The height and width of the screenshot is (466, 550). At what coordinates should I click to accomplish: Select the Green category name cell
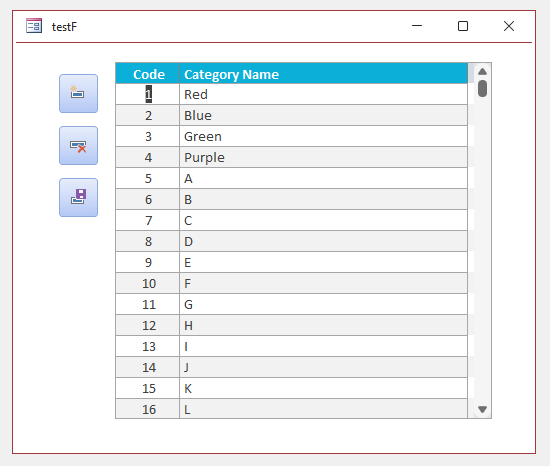pos(323,136)
